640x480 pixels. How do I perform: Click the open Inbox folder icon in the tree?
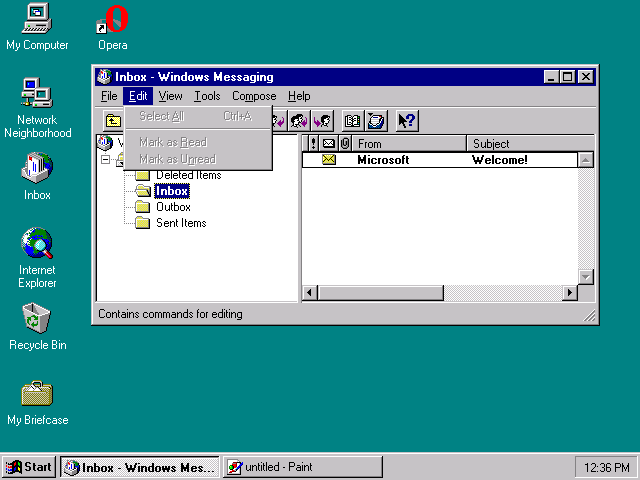(143, 191)
